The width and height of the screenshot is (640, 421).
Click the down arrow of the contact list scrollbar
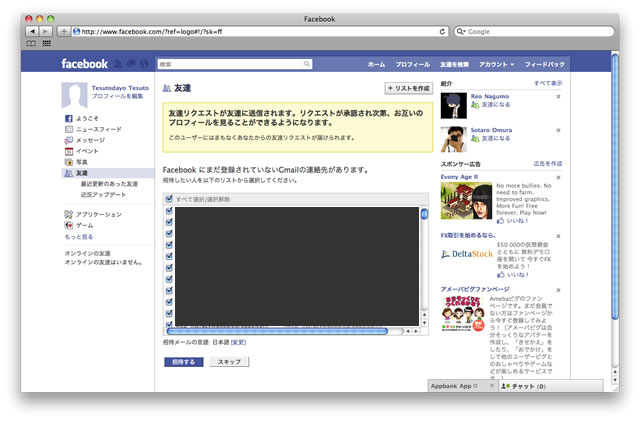point(424,322)
